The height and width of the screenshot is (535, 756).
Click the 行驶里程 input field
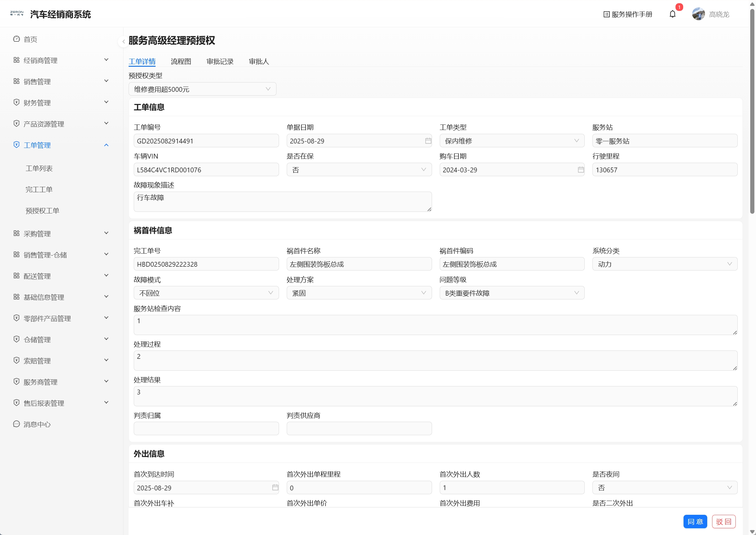tap(665, 170)
